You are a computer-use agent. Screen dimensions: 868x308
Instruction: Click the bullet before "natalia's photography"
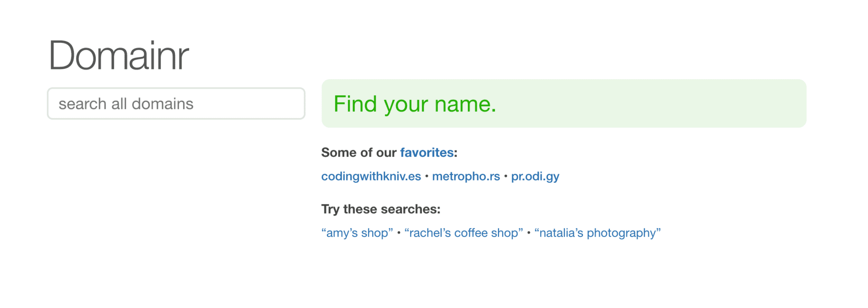528,233
